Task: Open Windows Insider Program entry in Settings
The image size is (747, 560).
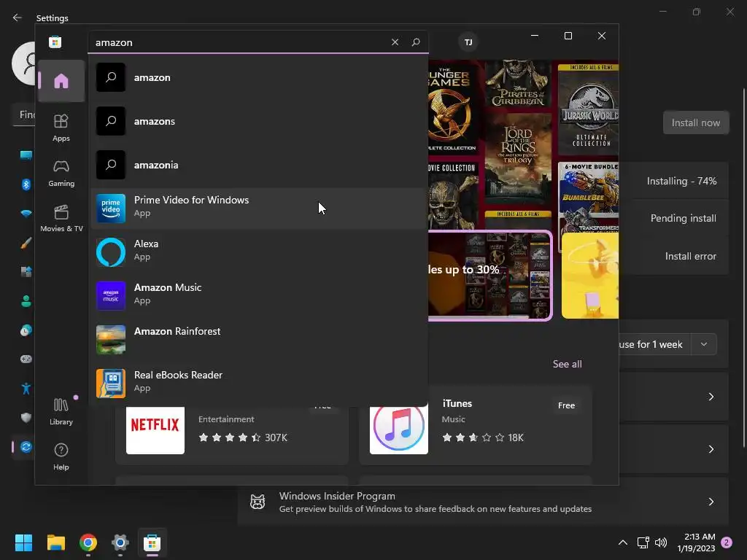Action: (x=483, y=502)
